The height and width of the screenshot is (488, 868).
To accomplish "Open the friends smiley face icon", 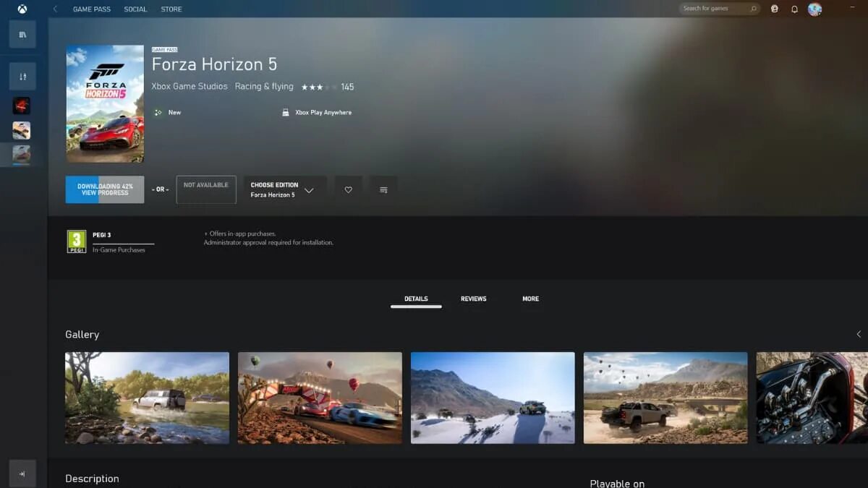I will [775, 9].
